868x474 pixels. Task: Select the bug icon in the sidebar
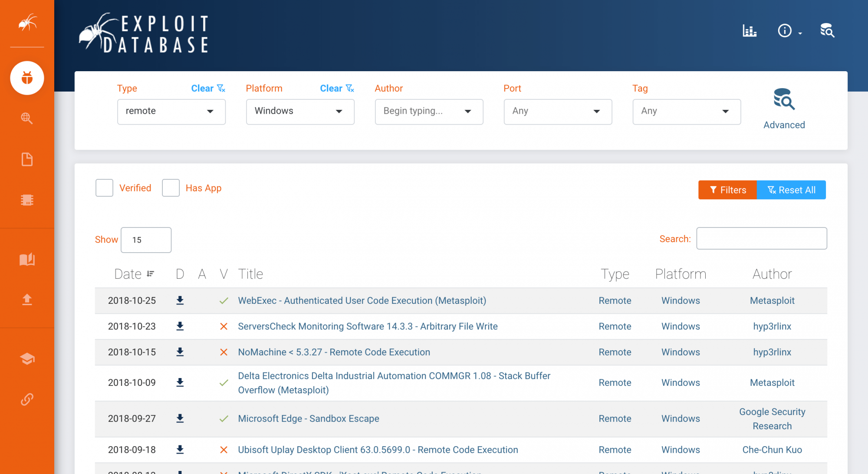(27, 78)
